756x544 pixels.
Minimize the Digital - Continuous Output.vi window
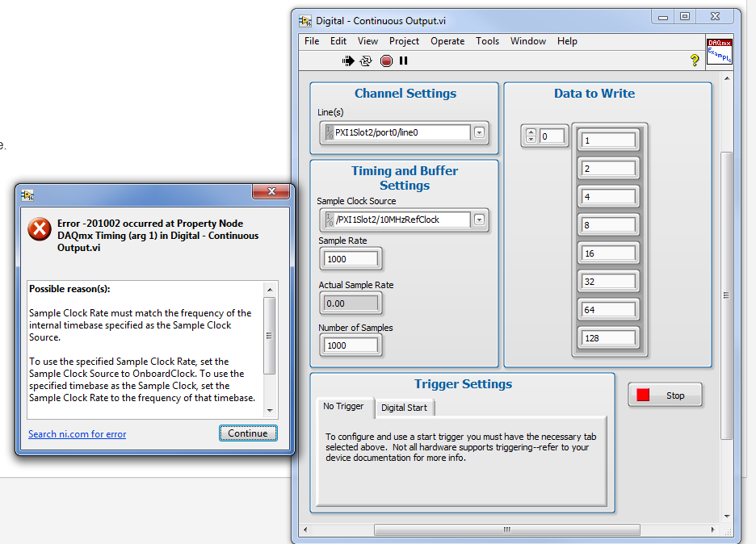point(663,17)
